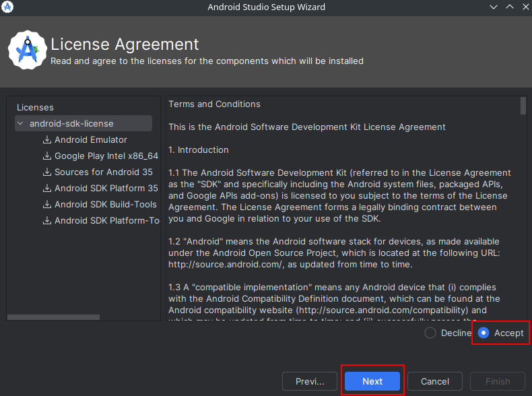Click the license text vertical scrollbar thumb
The height and width of the screenshot is (396, 532).
point(523,106)
